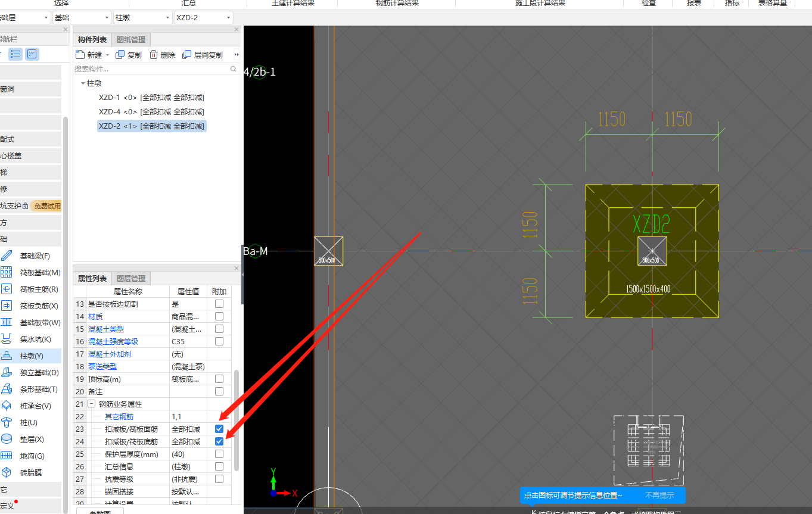Image resolution: width=812 pixels, height=514 pixels.
Task: Open the 泵送类型 property link
Action: coord(102,366)
